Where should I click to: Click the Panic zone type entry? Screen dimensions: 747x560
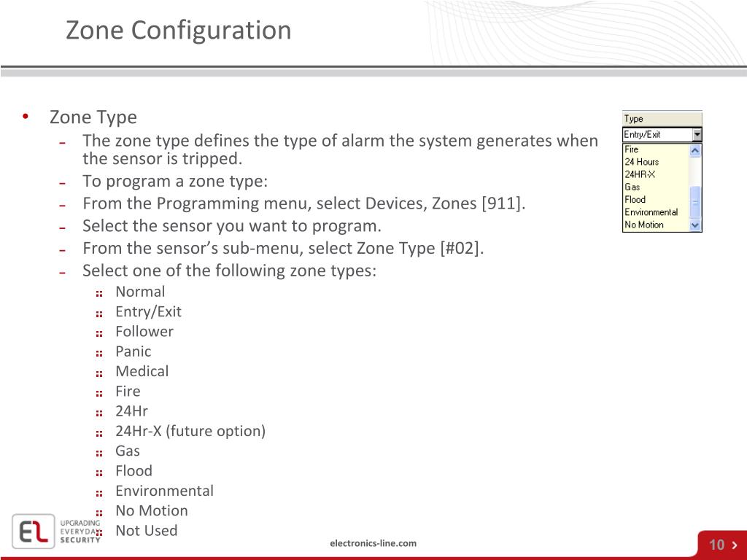pyautogui.click(x=133, y=351)
